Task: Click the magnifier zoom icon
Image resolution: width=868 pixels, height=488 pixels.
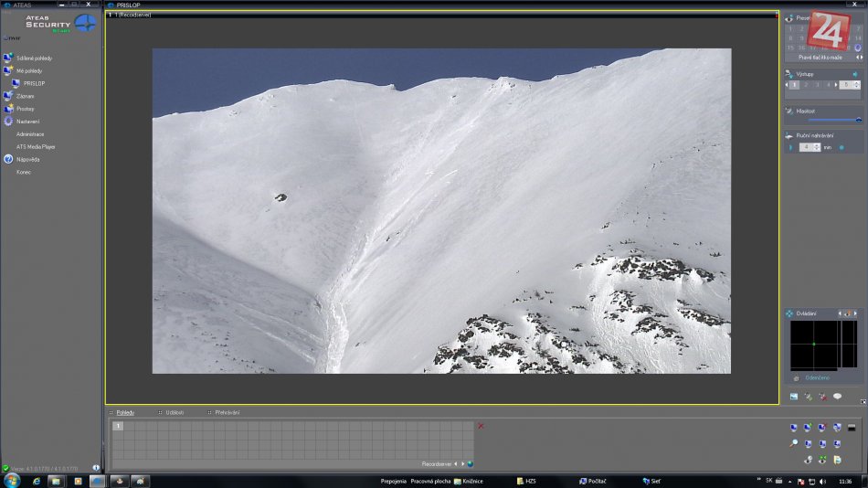Action: click(794, 443)
